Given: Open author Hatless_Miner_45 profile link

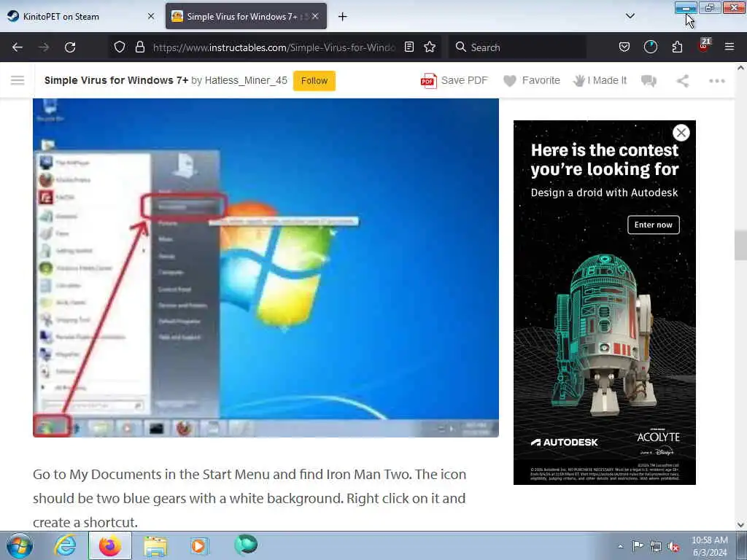Looking at the screenshot, I should [x=246, y=80].
